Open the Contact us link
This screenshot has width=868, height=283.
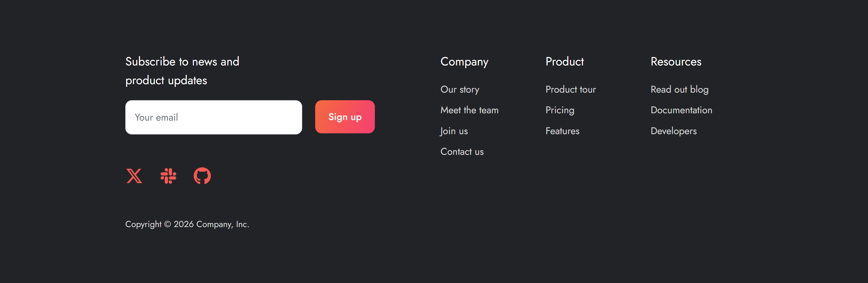coord(462,152)
